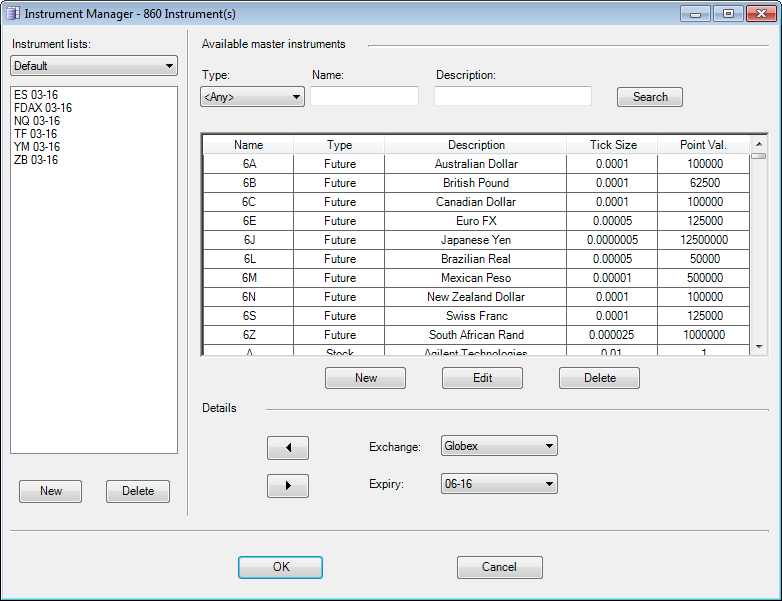The width and height of the screenshot is (782, 601).
Task: Click the Edit button
Action: tap(482, 378)
